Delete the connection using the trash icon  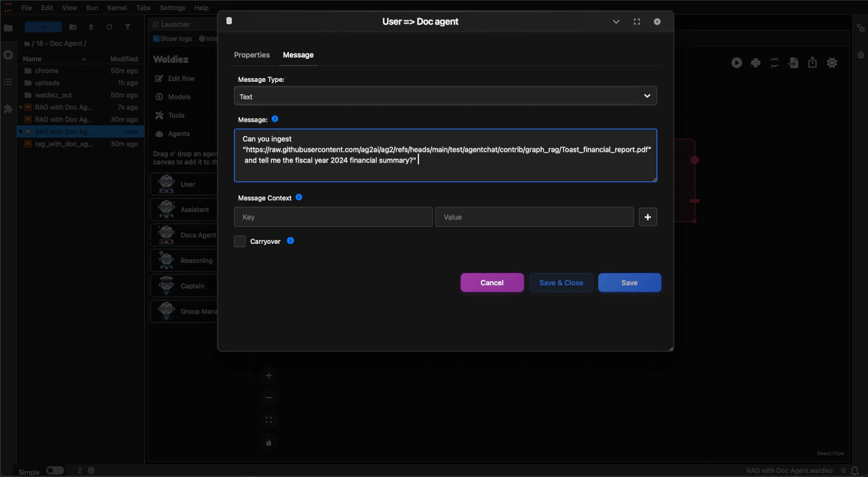pyautogui.click(x=229, y=20)
